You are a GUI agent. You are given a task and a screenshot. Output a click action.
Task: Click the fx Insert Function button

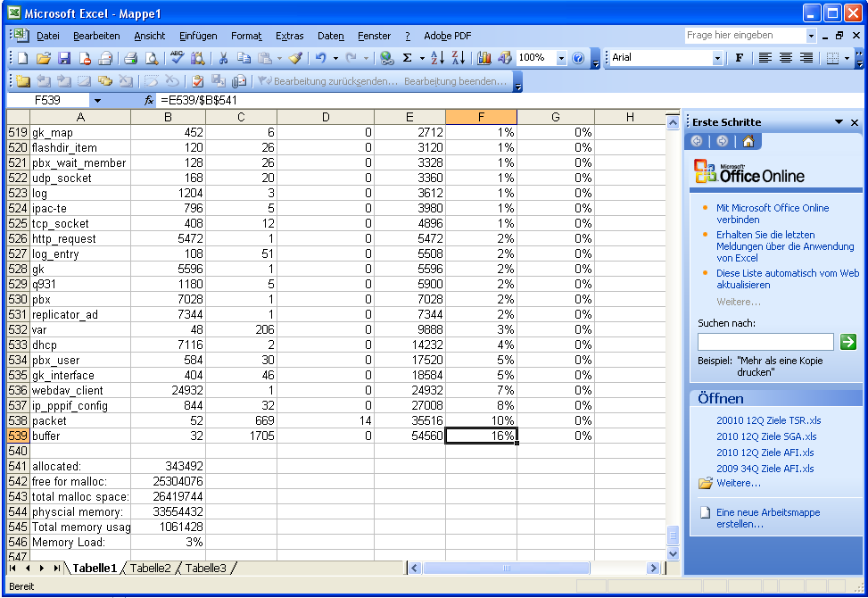coord(149,100)
